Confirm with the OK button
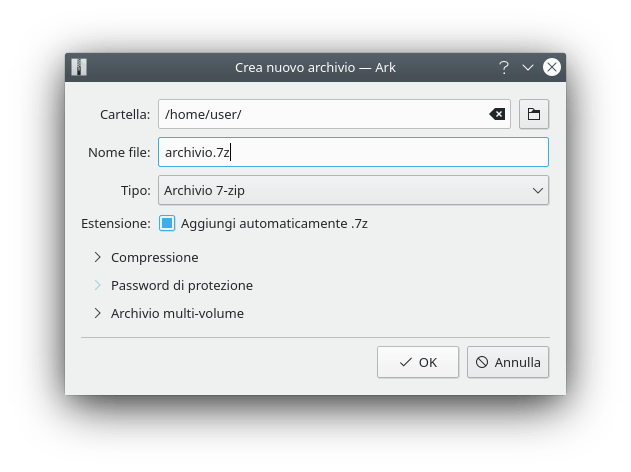The height and width of the screenshot is (472, 631). pos(418,362)
